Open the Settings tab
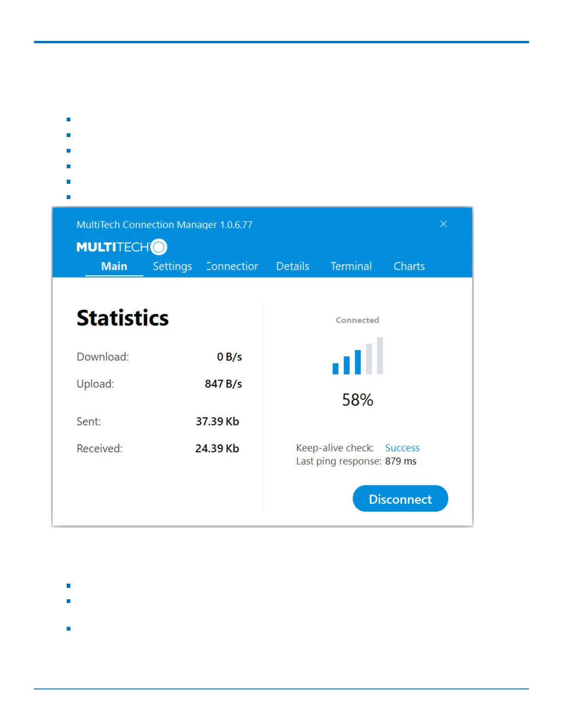Image resolution: width=563 pixels, height=728 pixels. [172, 267]
